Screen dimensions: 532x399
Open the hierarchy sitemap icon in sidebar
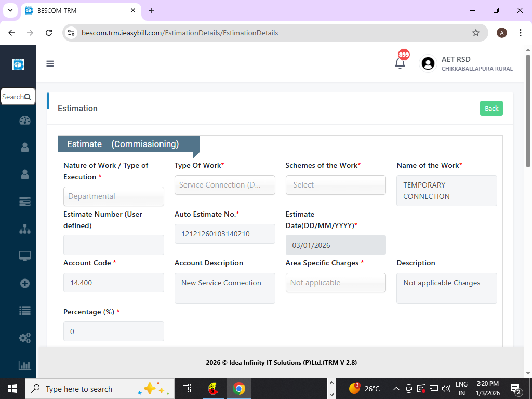[25, 229]
